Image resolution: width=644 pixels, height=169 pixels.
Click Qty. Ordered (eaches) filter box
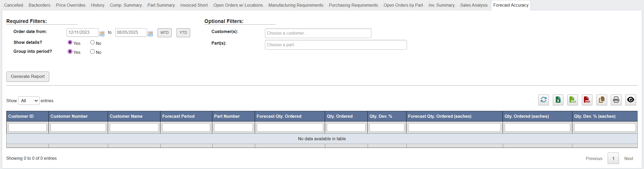pos(537,128)
